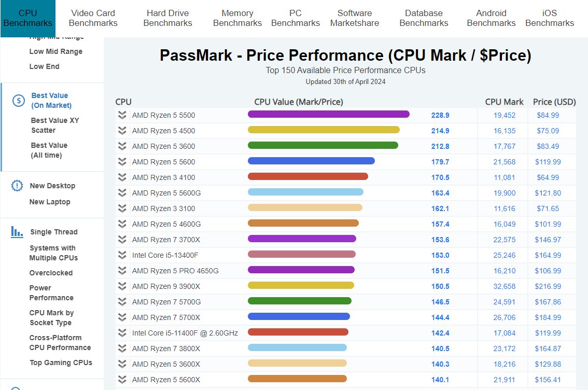
Task: Expand the AMD Ryzen 5 3600X row
Action: point(122,364)
